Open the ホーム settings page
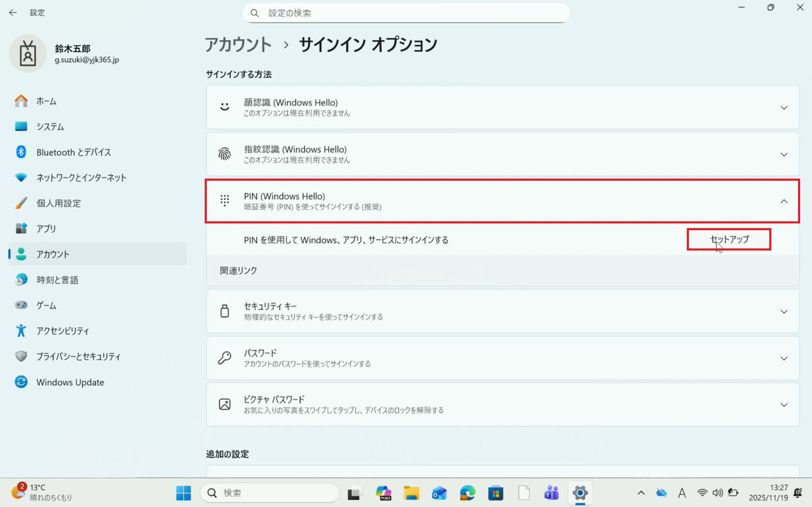The image size is (812, 507). (46, 101)
